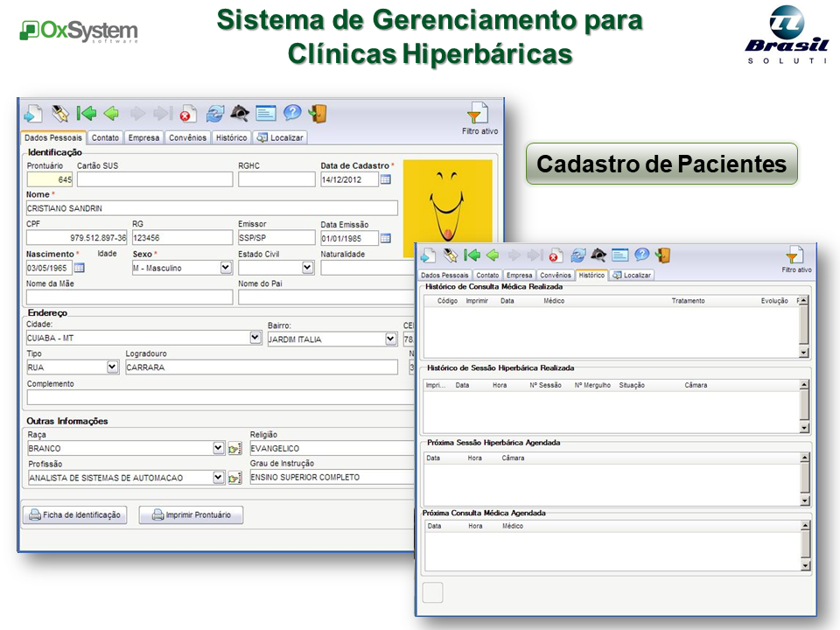
Task: Open the Raça dropdown showing BRANCO
Action: (219, 448)
